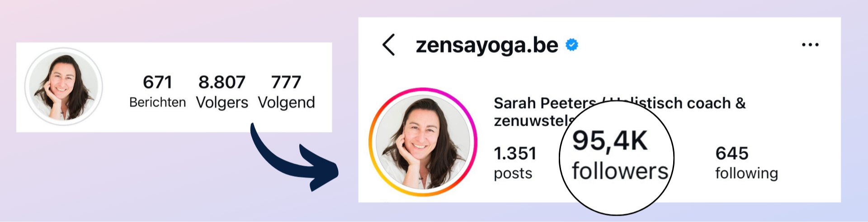Click the Sarah Peeters bio name text

point(544,103)
